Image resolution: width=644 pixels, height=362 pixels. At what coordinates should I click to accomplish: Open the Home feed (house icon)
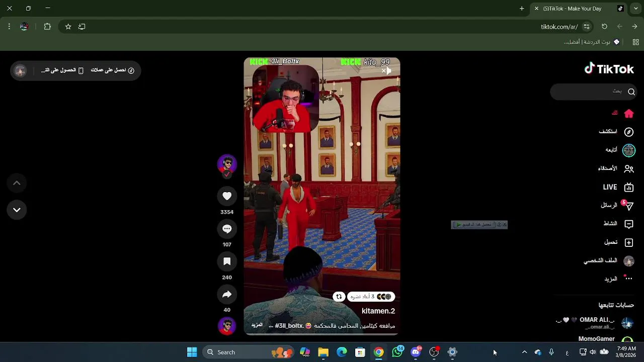[628, 114]
